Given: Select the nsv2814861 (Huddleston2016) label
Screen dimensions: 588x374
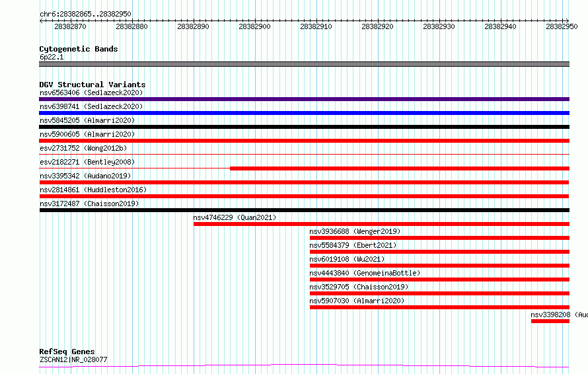Looking at the screenshot, I should (92, 190).
